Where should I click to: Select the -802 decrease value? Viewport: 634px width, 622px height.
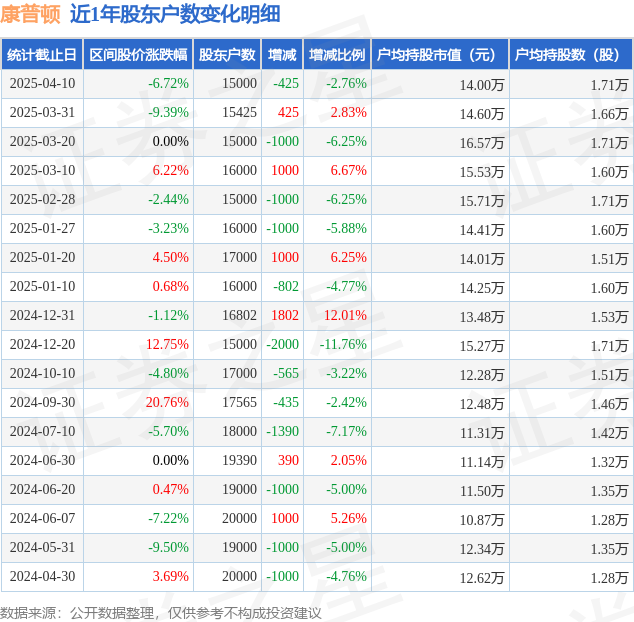pos(286,286)
